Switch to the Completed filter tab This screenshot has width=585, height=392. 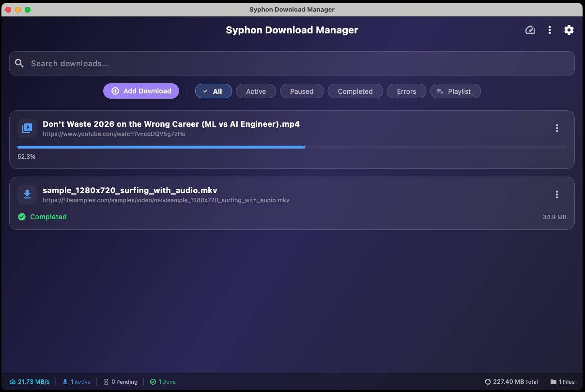click(355, 91)
